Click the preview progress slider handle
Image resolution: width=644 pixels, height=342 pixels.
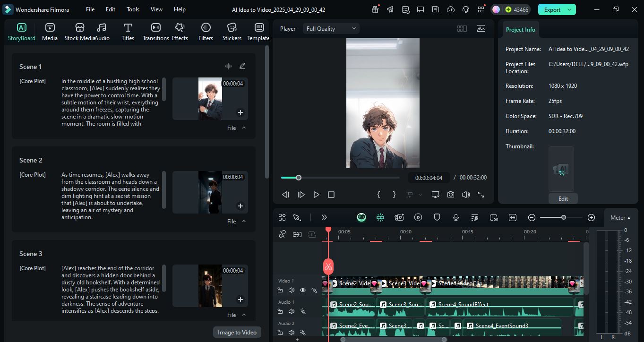pyautogui.click(x=299, y=178)
